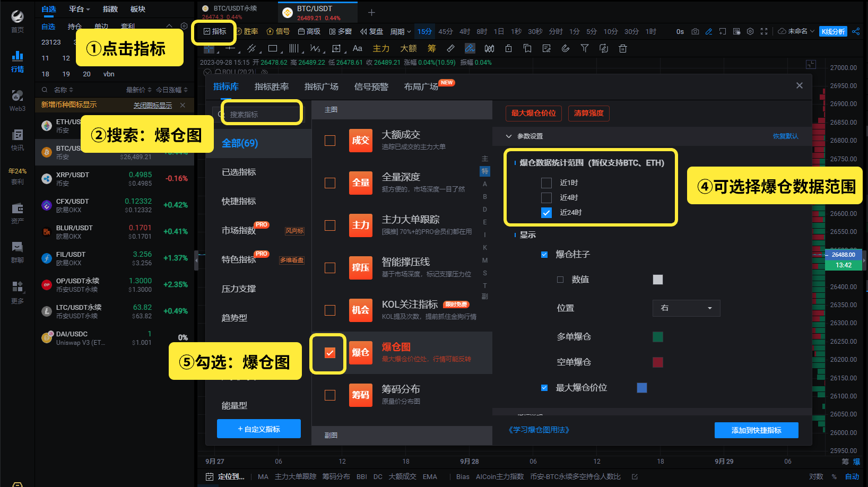This screenshot has height=487, width=868.
Task: Collapse the 参数设置 section chevron
Action: point(509,136)
